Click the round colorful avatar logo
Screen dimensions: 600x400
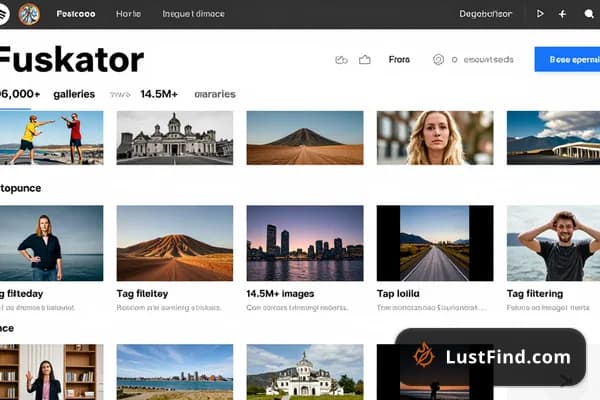point(29,14)
